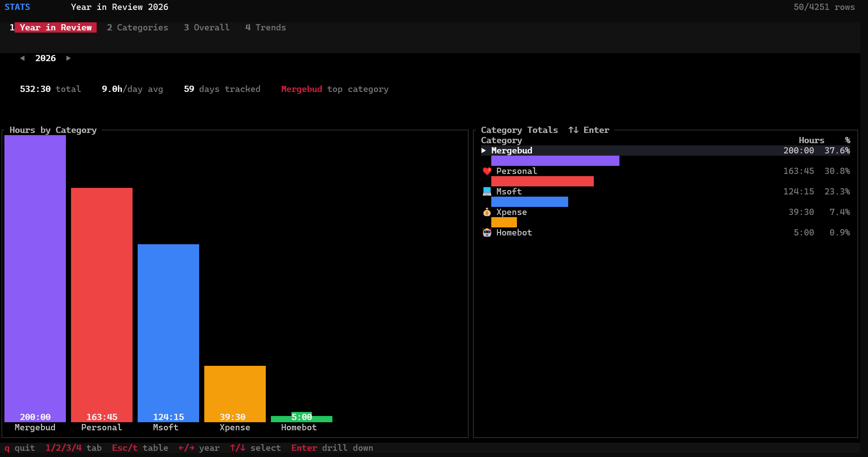This screenshot has height=457, width=868.
Task: Click the purple Mergebud chart bar
Action: pos(35,279)
